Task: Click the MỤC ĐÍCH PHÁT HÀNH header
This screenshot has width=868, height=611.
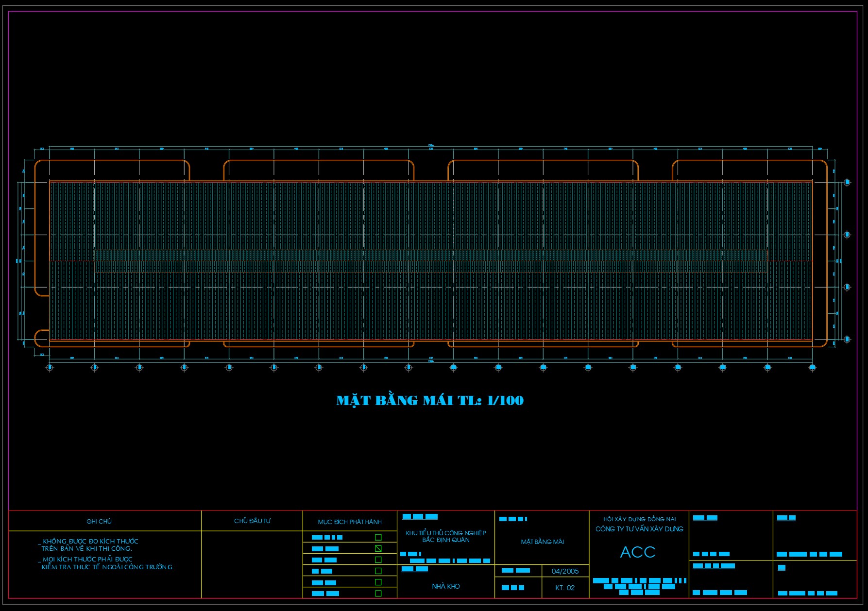Action: tap(350, 522)
